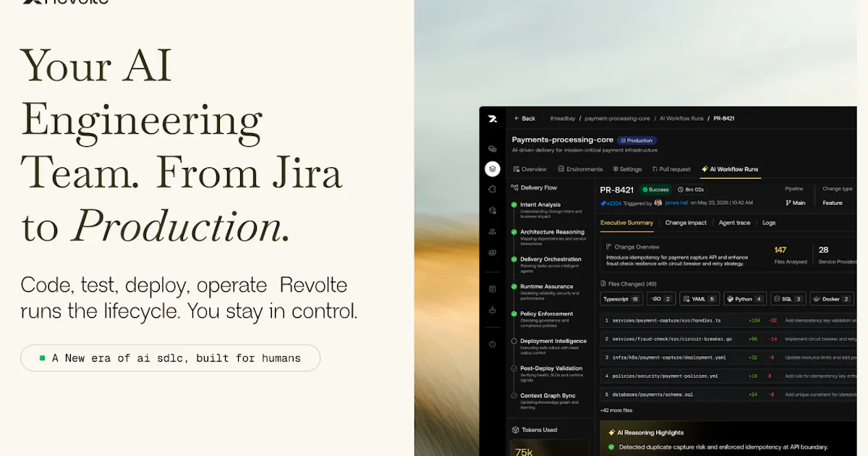Click the sidebar icon directly below the users icon
This screenshot has width=868, height=456.
pyautogui.click(x=493, y=253)
